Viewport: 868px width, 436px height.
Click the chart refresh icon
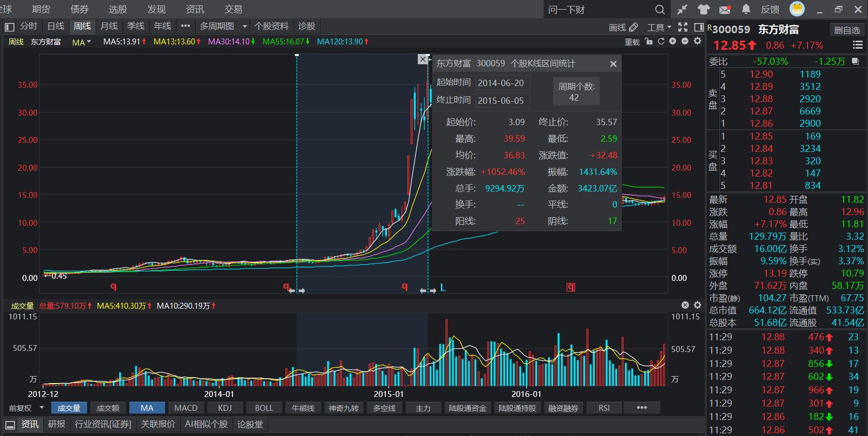click(x=661, y=41)
